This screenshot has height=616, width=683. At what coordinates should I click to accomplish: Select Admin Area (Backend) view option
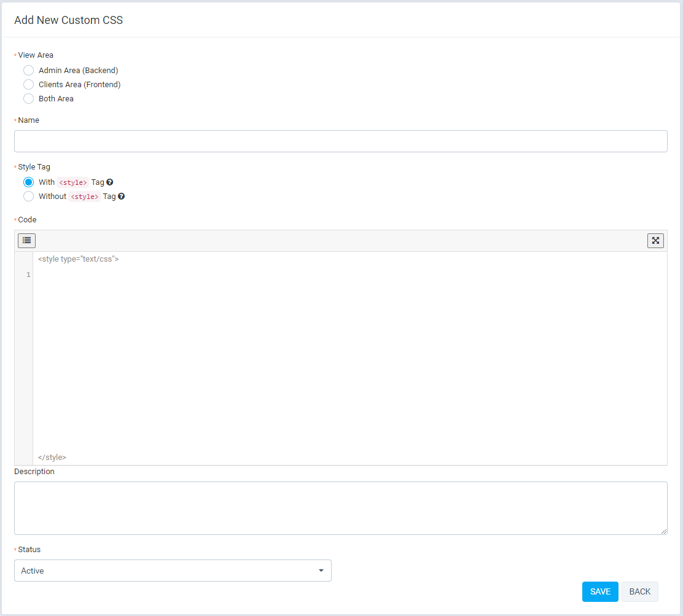[x=28, y=70]
